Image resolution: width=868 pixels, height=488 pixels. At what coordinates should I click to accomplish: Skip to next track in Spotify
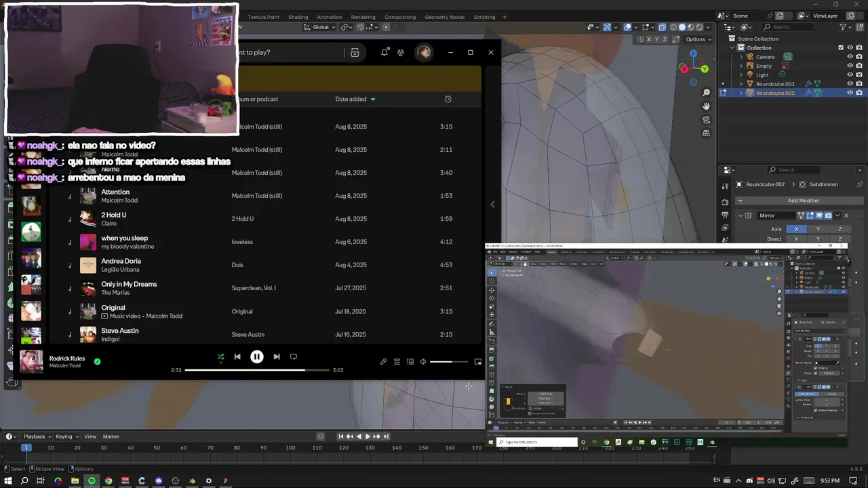(x=277, y=357)
